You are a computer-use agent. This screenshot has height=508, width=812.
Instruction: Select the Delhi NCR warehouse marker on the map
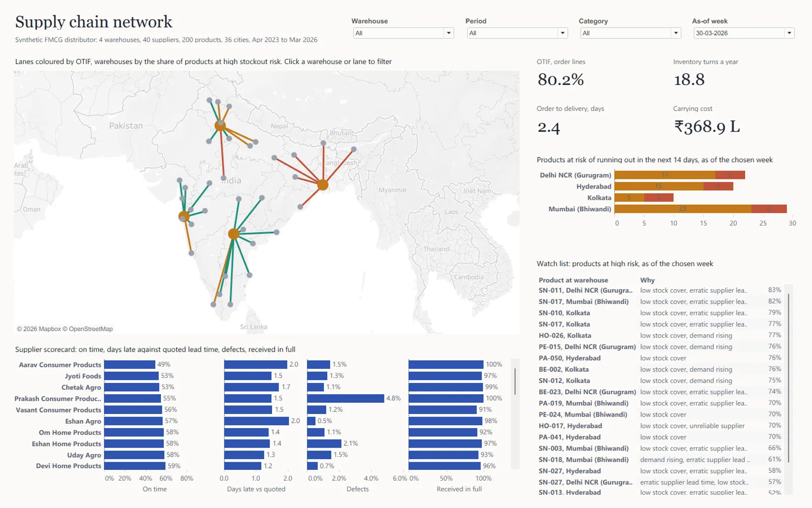[220, 125]
